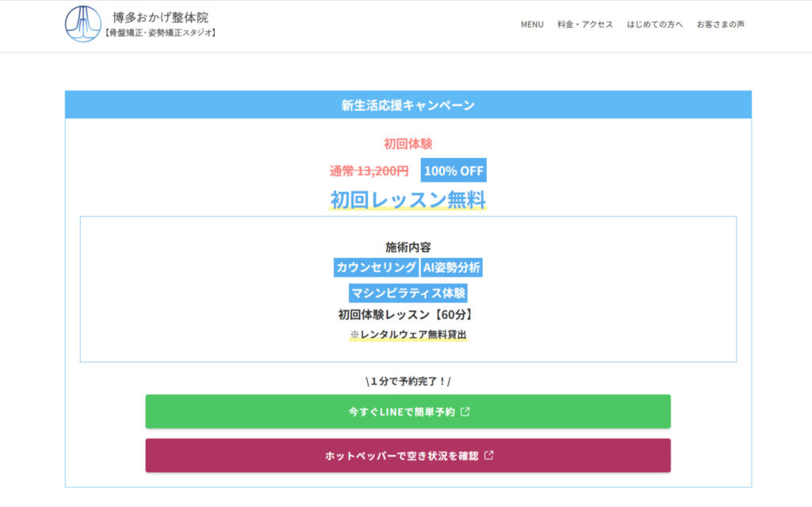Click the 新生活応援キャンペーン blue banner
Screen dimensions: 812x507
(x=408, y=105)
